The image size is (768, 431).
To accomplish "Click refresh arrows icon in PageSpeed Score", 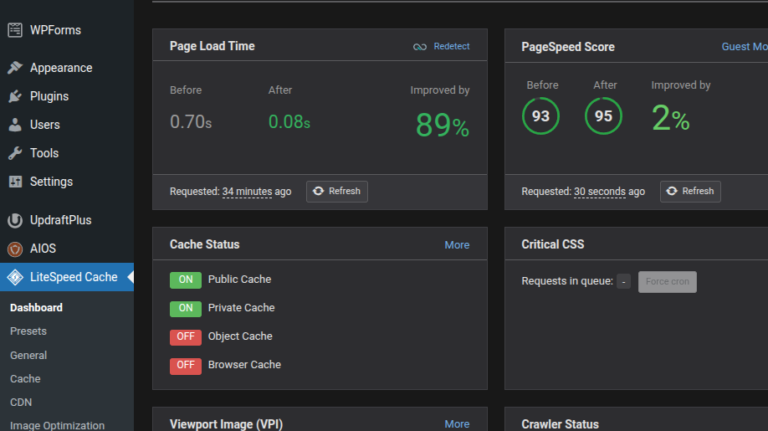I will (672, 191).
